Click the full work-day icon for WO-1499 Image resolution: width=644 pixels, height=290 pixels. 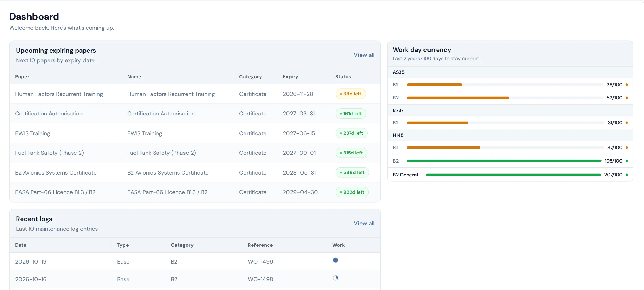click(x=336, y=260)
